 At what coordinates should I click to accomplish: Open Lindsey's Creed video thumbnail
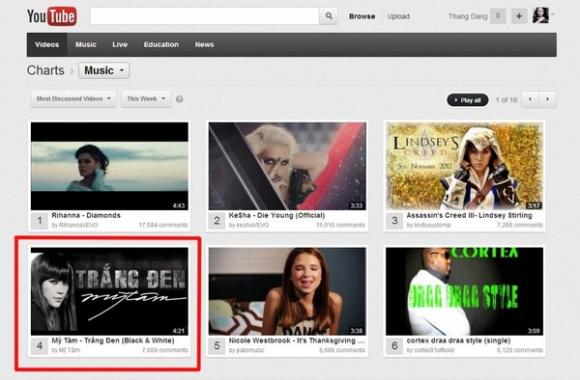pyautogui.click(x=465, y=166)
